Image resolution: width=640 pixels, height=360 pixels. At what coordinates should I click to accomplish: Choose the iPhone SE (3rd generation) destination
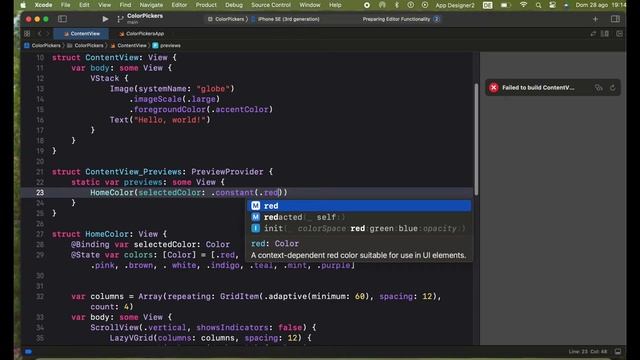[x=286, y=19]
